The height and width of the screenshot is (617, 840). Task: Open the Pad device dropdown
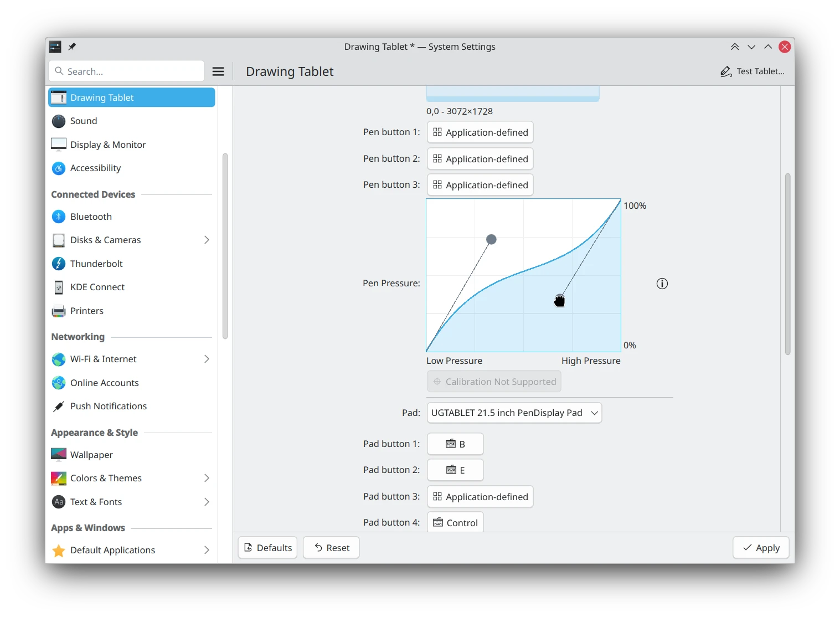(514, 413)
